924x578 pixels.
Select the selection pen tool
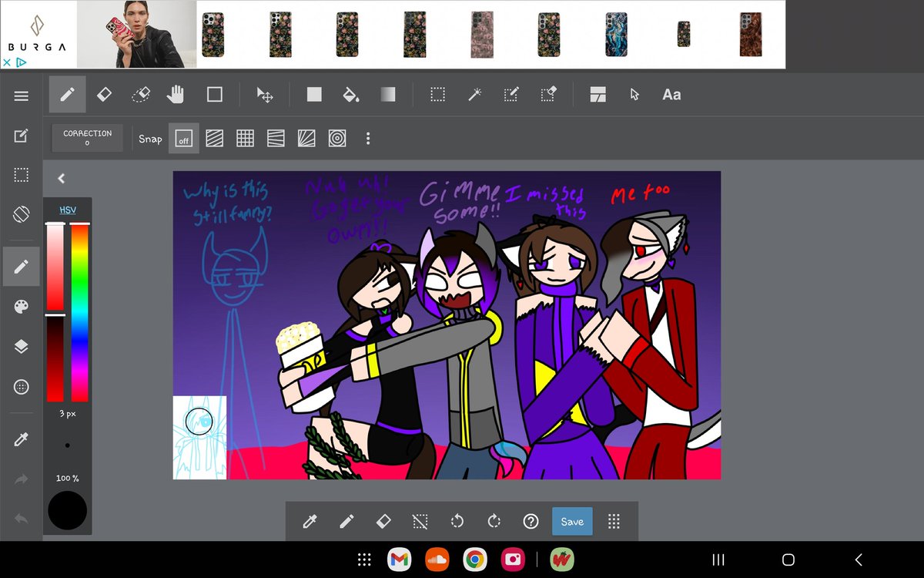(511, 94)
